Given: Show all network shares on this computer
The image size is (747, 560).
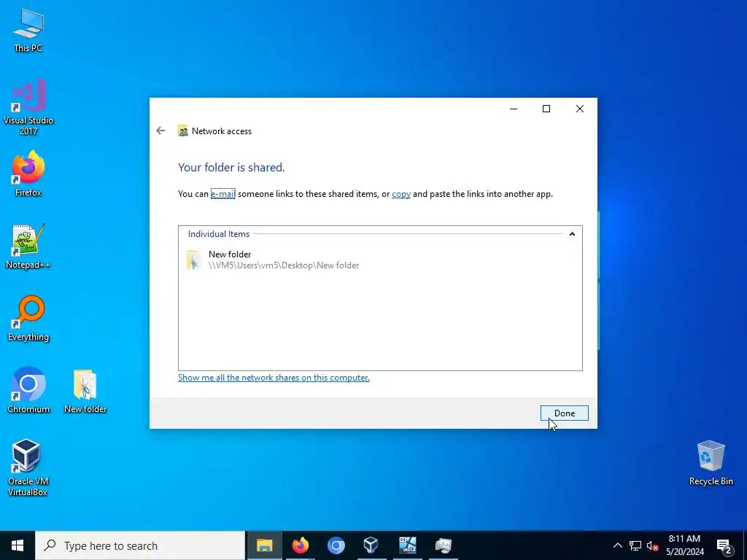Looking at the screenshot, I should (274, 378).
